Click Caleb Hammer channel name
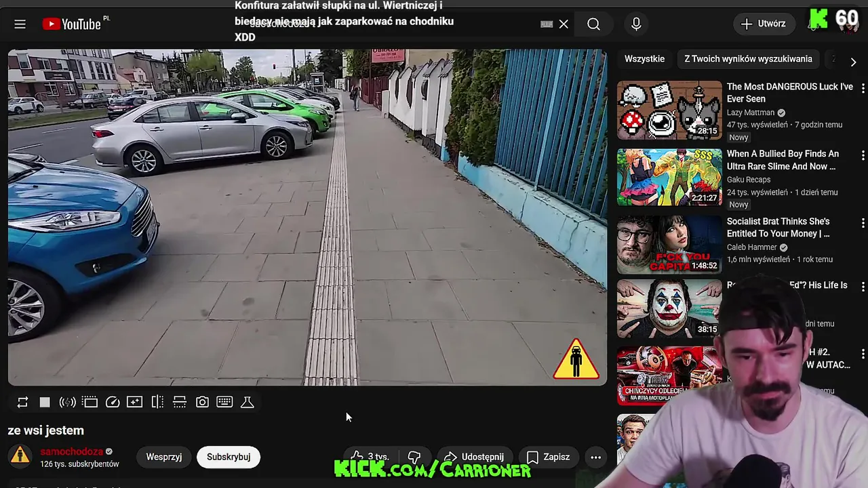868x488 pixels. coord(752,247)
